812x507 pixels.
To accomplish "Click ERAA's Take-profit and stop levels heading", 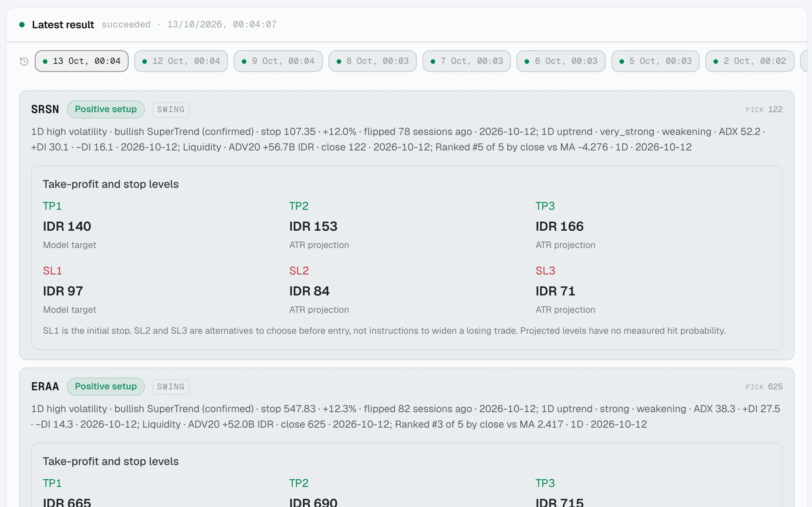I will [111, 461].
